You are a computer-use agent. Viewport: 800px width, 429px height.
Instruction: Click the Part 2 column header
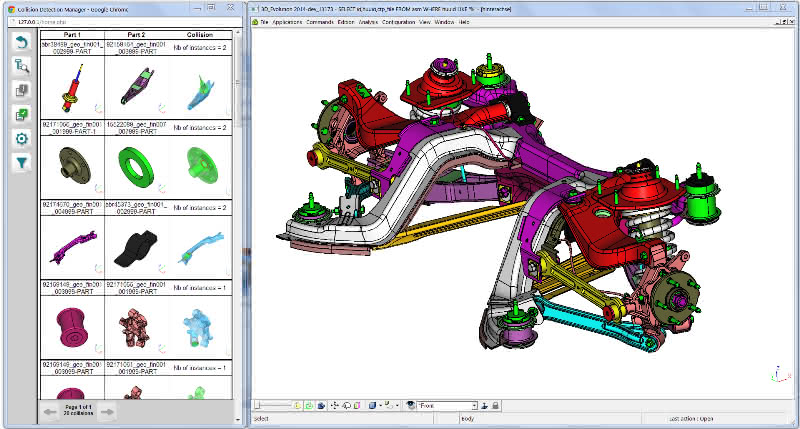[136, 35]
